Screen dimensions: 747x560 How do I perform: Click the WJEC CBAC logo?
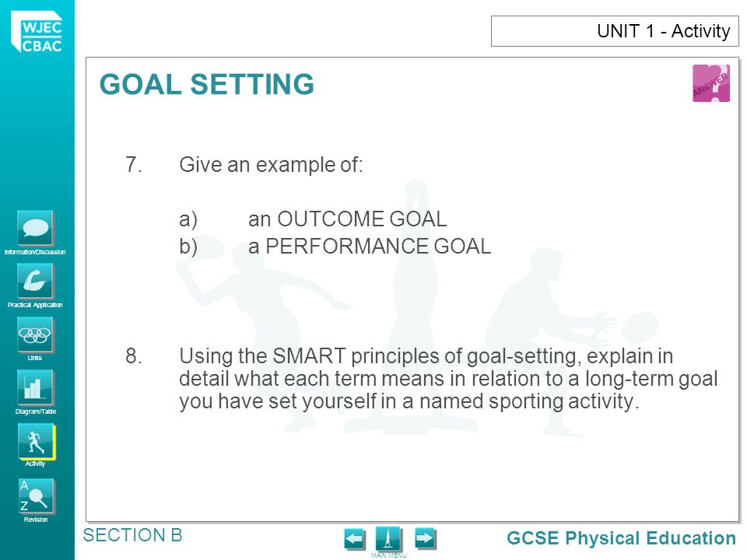37,33
